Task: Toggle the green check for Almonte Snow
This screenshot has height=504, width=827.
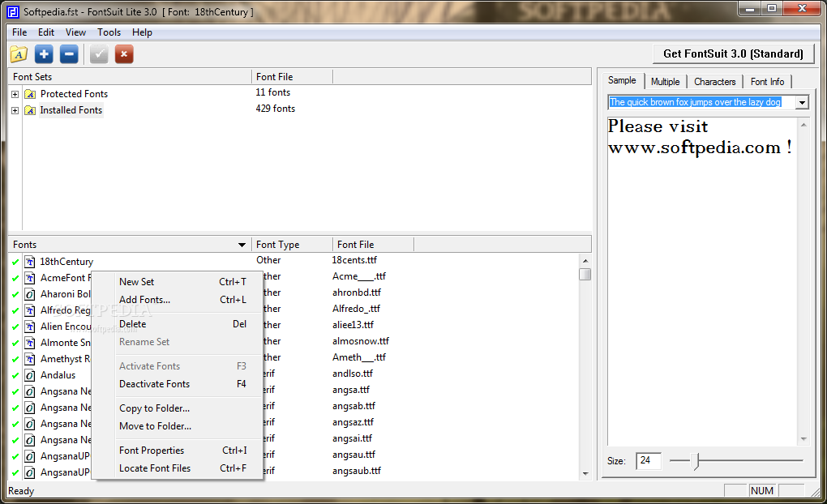Action: [15, 344]
